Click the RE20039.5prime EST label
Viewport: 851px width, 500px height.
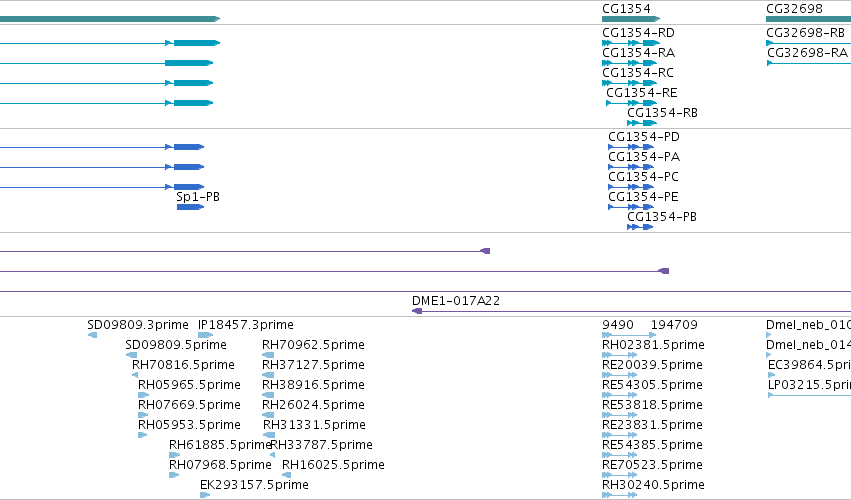[x=652, y=365]
